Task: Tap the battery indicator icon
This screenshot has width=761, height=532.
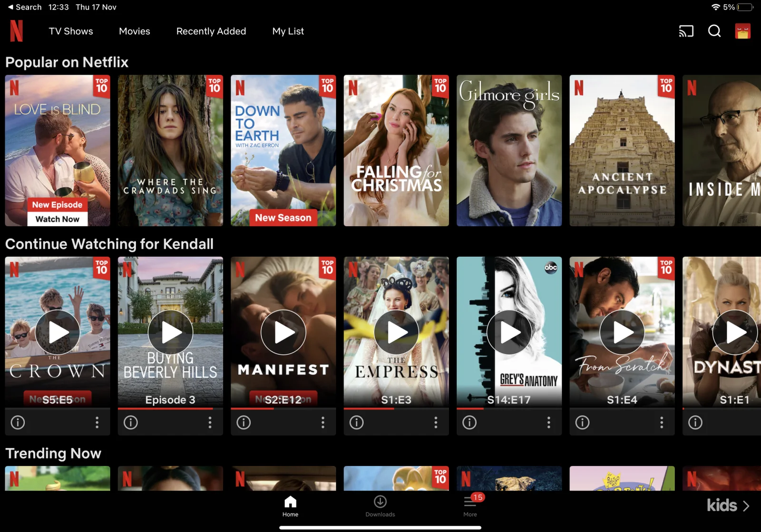Action: [745, 7]
